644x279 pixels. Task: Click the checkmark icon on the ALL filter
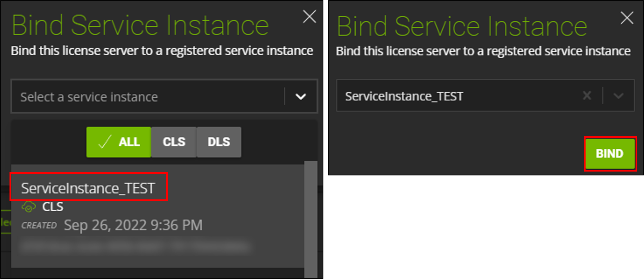point(105,142)
